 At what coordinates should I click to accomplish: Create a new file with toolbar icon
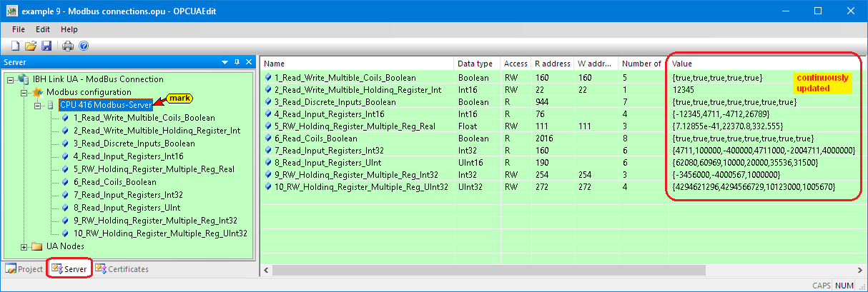(x=15, y=46)
